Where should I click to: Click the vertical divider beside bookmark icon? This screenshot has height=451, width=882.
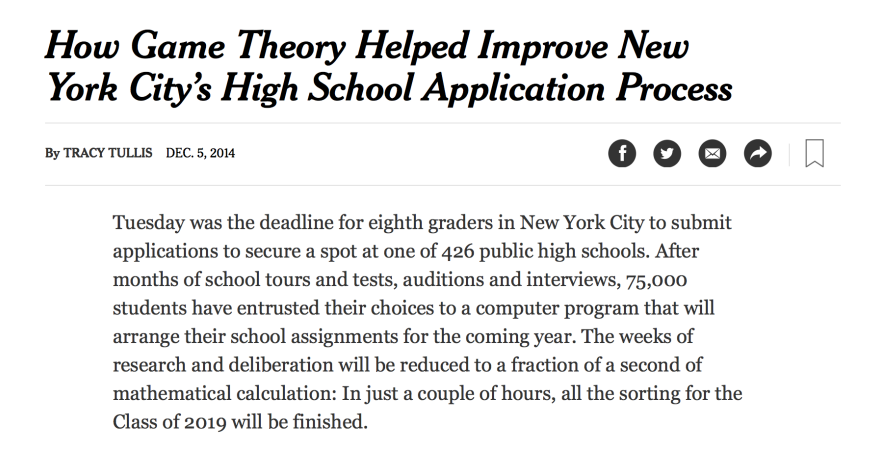(x=789, y=154)
